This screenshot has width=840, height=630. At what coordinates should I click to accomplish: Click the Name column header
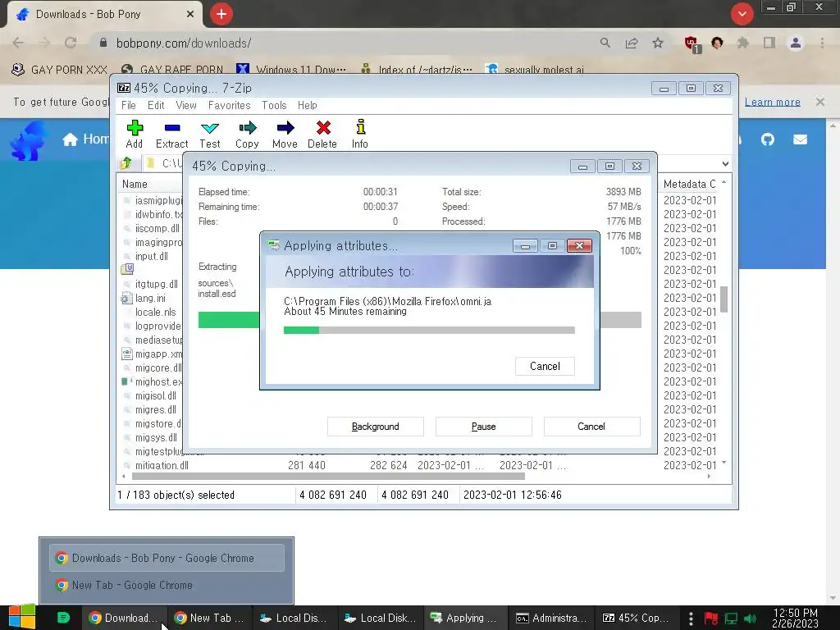coord(135,185)
